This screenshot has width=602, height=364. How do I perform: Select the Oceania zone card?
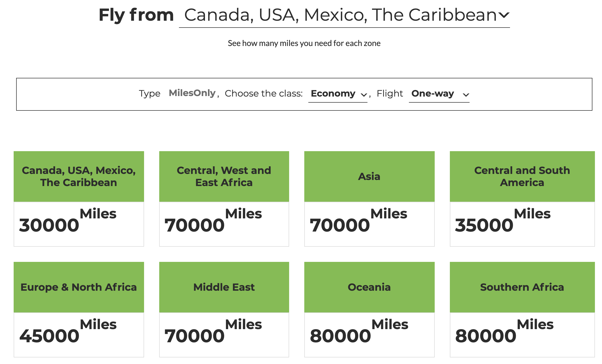coord(369,287)
